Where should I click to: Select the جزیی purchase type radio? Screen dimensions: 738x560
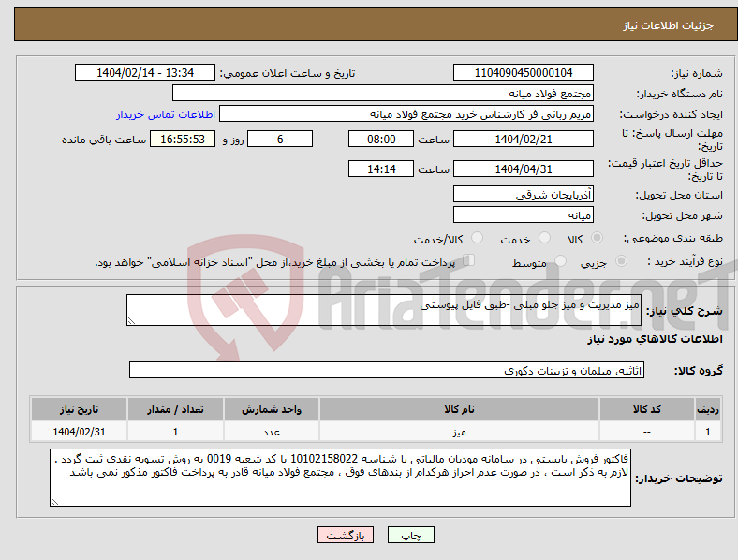pos(621,260)
